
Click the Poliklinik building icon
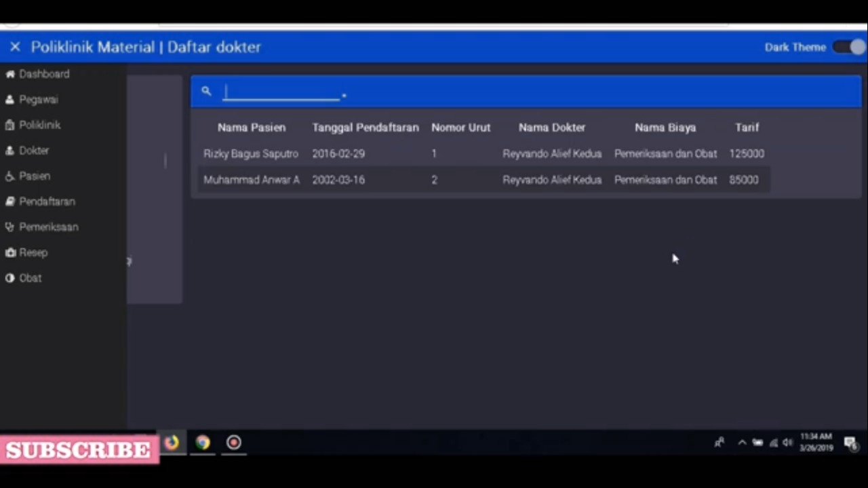click(10, 125)
